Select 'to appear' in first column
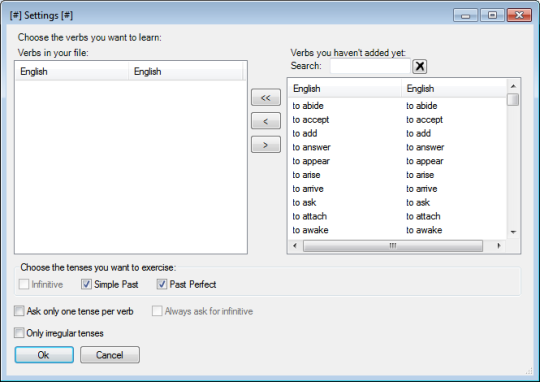540x382 pixels. point(311,161)
